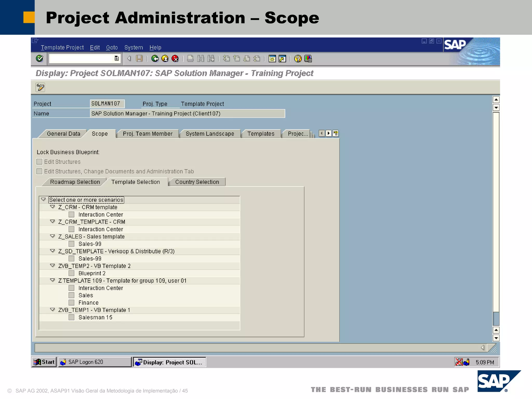
Task: Check Interaction Center under Z_CRM - CRM template
Action: [x=71, y=215]
